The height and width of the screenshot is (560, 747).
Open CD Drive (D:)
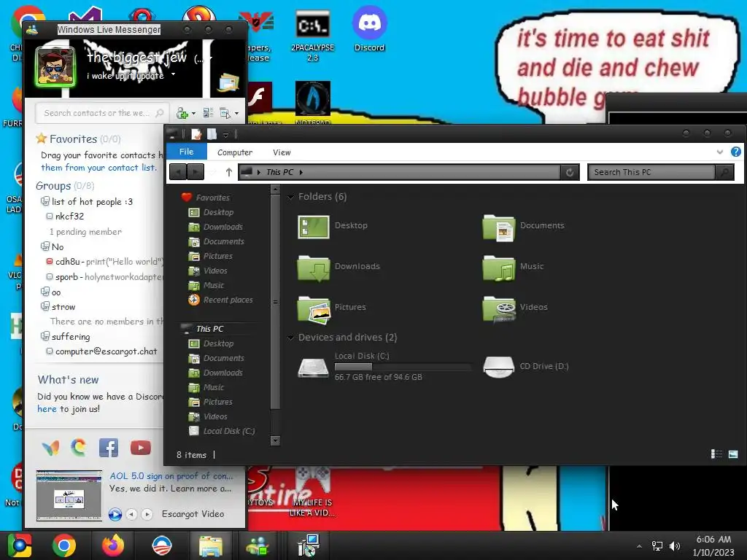click(525, 366)
